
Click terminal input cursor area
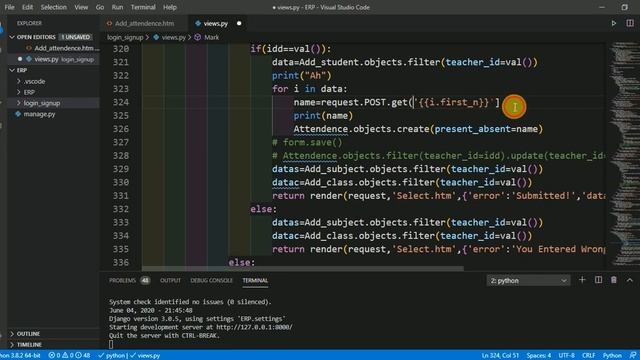pyautogui.click(x=111, y=344)
